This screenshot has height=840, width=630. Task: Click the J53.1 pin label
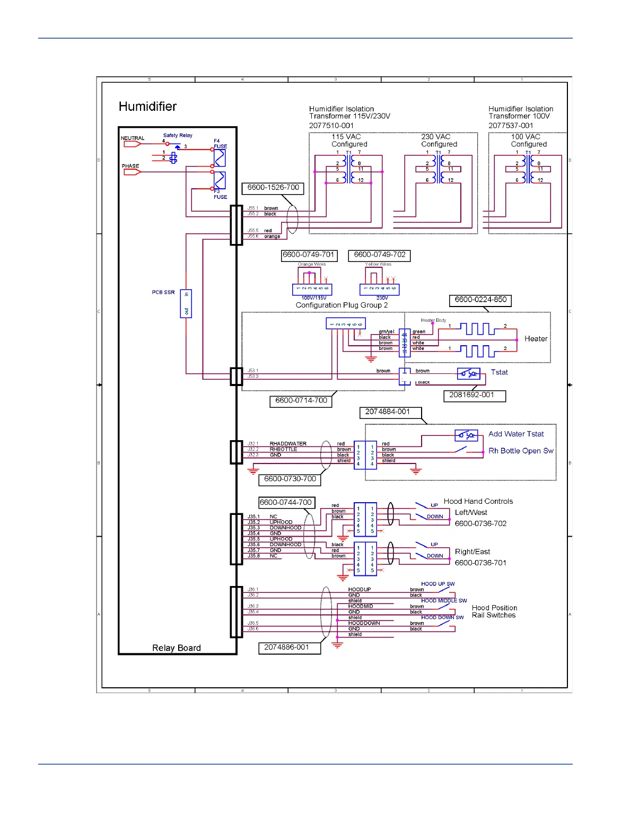coord(253,371)
